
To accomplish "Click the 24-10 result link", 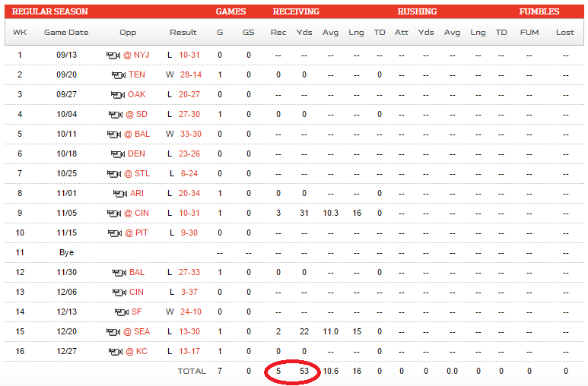I will tap(190, 312).
